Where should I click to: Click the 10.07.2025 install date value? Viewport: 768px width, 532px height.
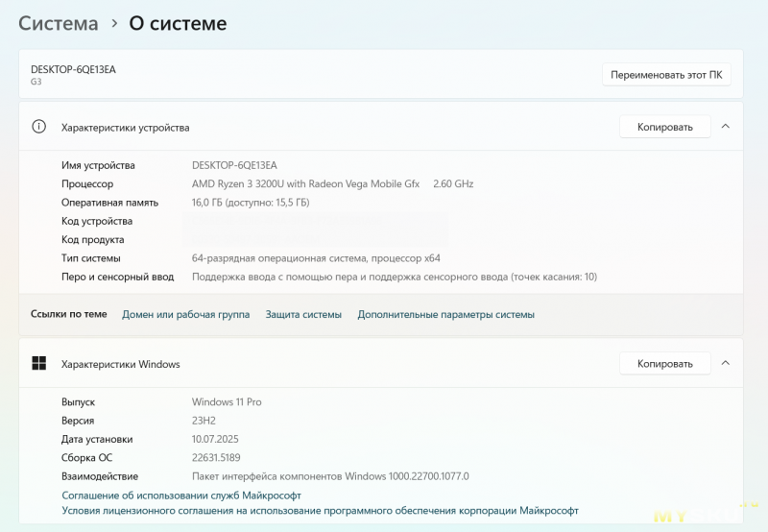(215, 439)
